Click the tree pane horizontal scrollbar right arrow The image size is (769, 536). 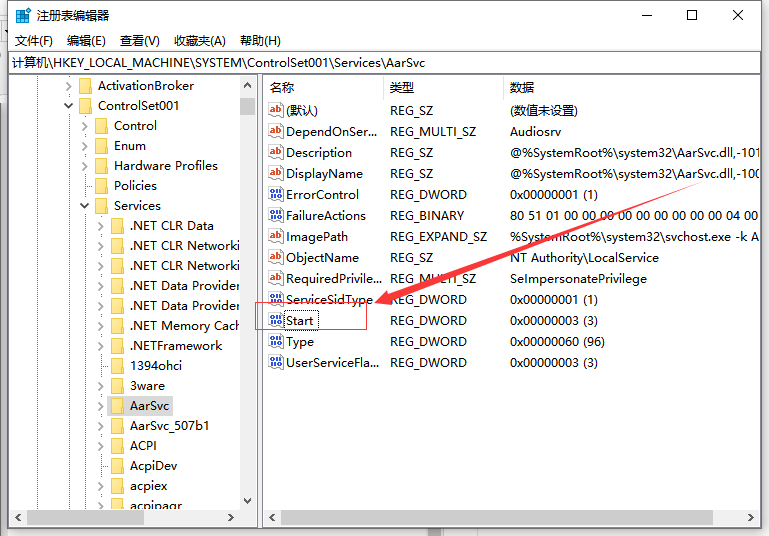(x=233, y=519)
